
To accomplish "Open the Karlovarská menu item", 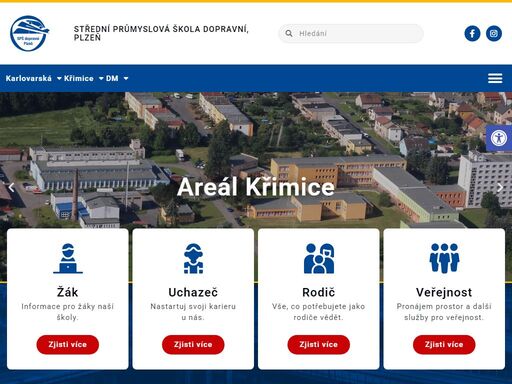I will (x=29, y=78).
